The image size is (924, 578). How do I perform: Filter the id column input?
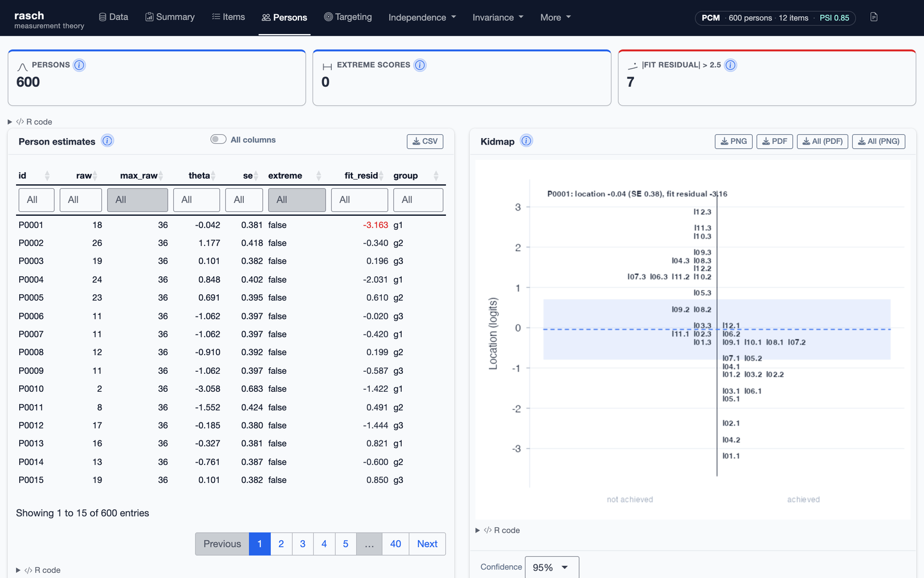[x=37, y=200]
